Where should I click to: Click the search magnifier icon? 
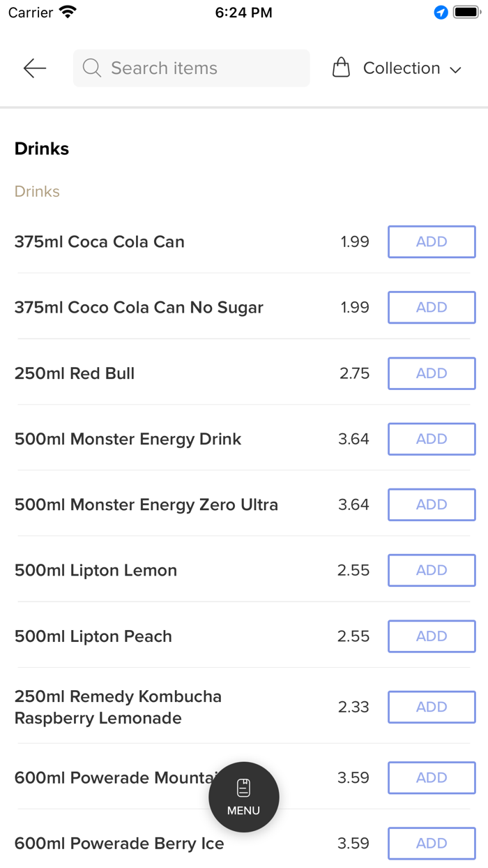(91, 68)
